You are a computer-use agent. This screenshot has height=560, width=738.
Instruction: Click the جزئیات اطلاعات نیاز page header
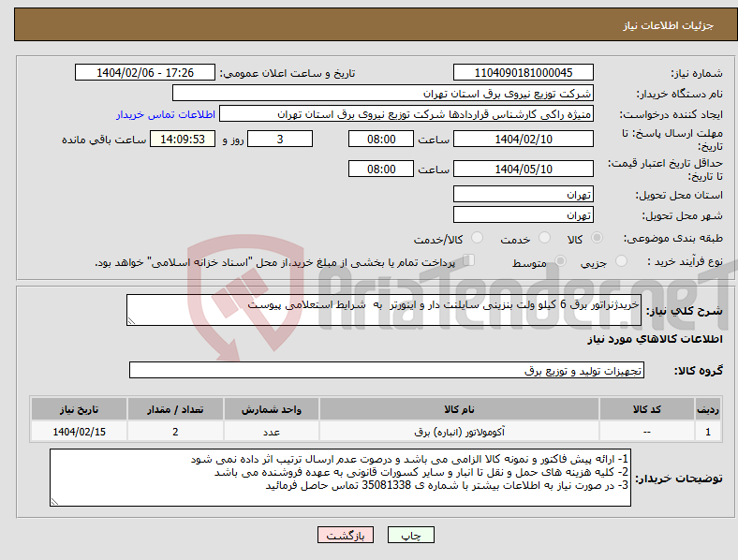click(x=669, y=25)
